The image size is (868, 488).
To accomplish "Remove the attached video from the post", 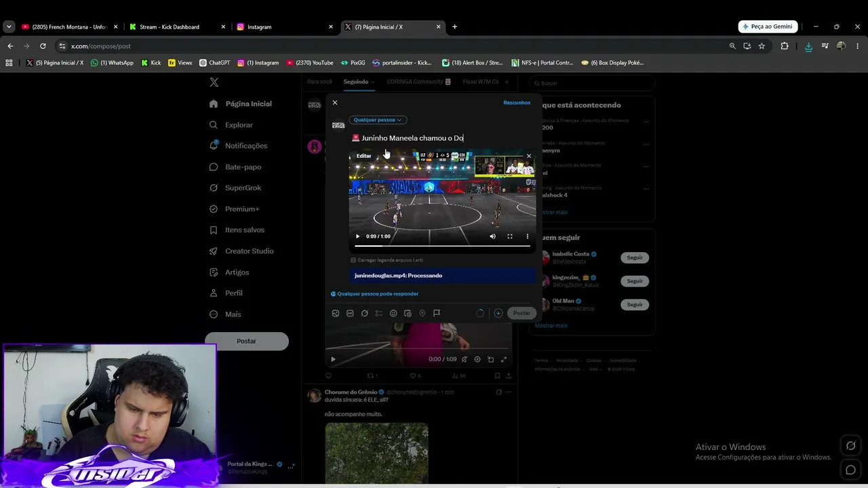I will 529,156.
